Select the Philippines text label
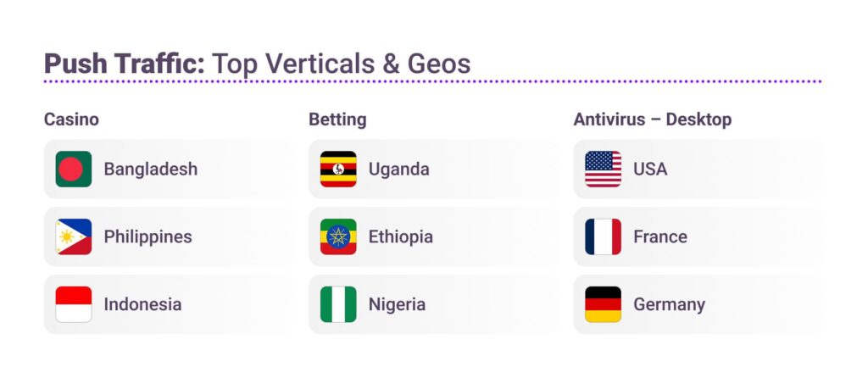The height and width of the screenshot is (378, 868). point(147,237)
